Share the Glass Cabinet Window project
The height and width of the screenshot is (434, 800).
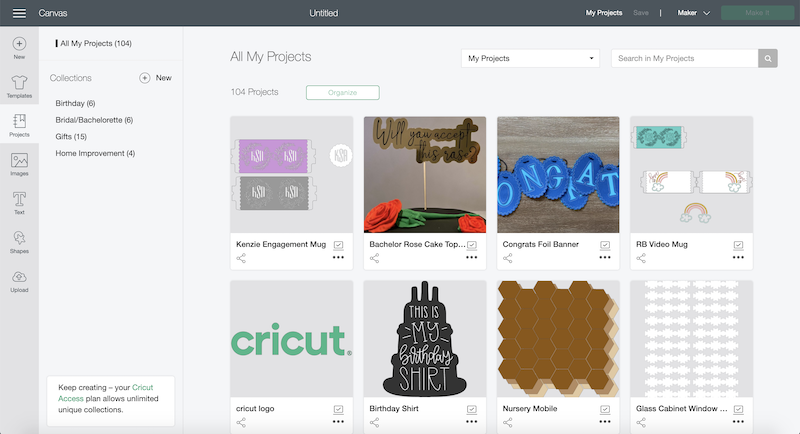pyautogui.click(x=641, y=423)
